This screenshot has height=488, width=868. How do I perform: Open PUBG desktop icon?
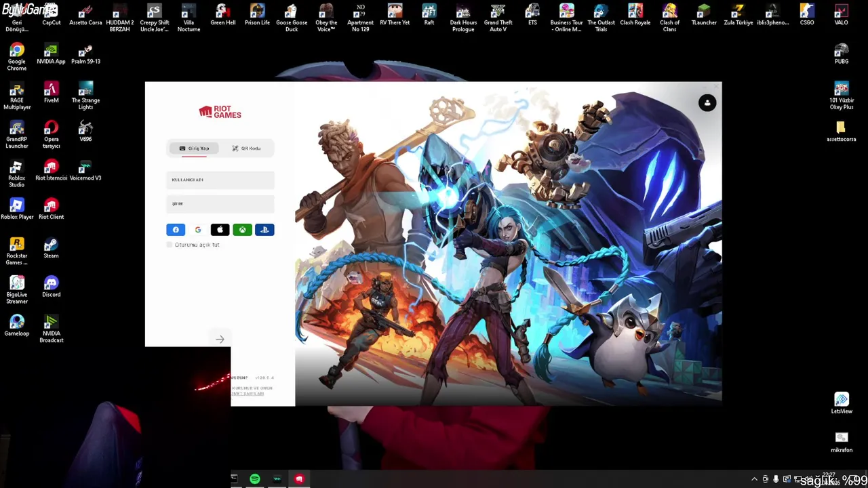coord(842,54)
